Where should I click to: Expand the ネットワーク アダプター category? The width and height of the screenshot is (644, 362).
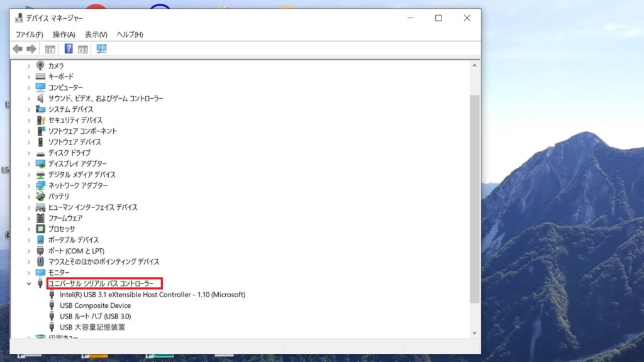(29, 185)
